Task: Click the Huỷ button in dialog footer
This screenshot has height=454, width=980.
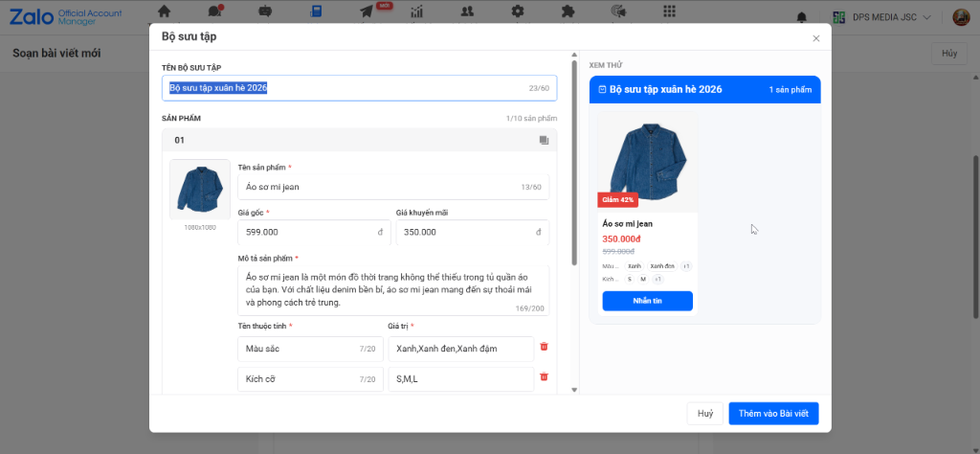Action: pyautogui.click(x=705, y=414)
